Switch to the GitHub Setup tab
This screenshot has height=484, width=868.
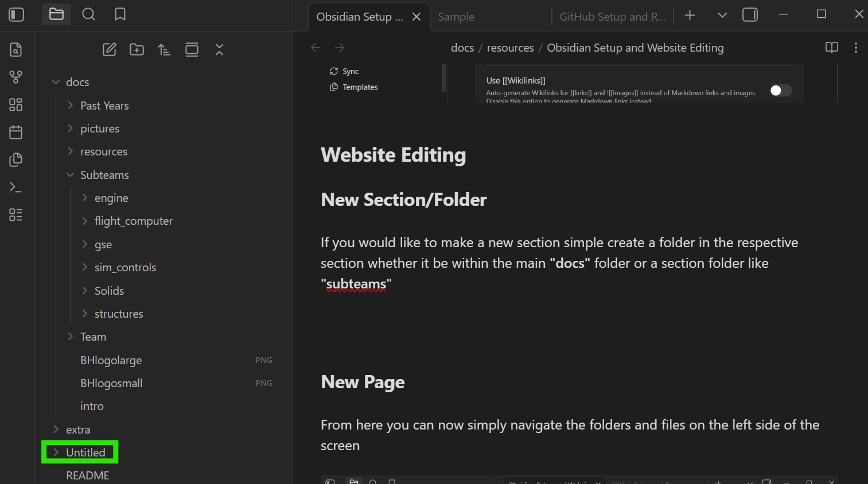(x=612, y=17)
